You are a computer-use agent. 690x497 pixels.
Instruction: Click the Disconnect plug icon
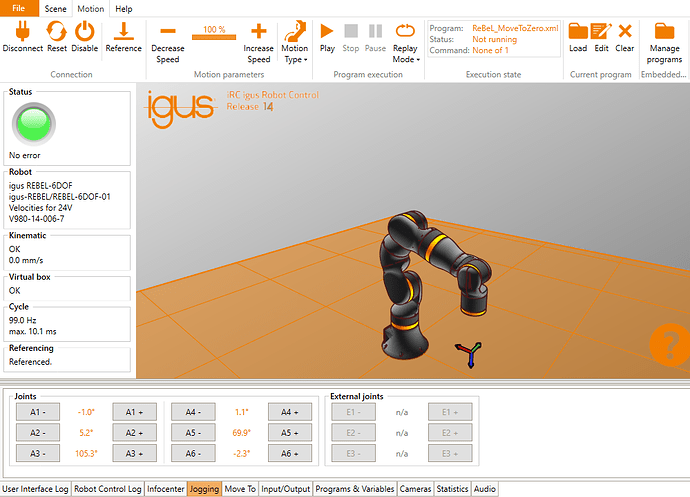pos(22,32)
